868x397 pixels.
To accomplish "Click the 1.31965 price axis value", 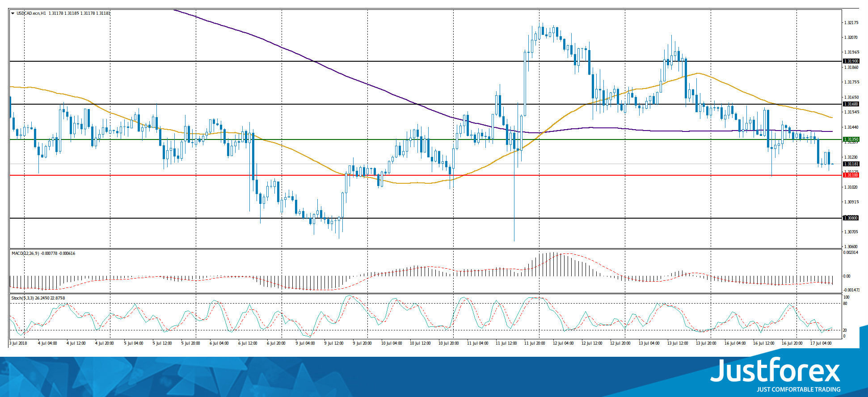I will 851,52.
